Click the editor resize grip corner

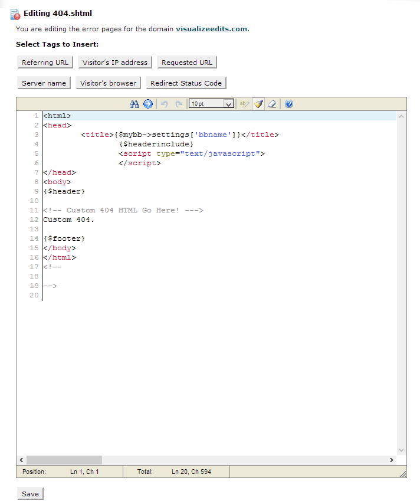tap(403, 474)
